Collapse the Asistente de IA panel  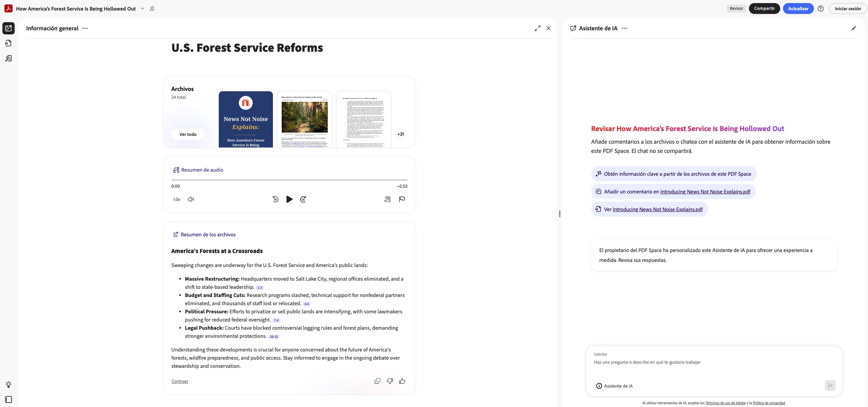(854, 28)
